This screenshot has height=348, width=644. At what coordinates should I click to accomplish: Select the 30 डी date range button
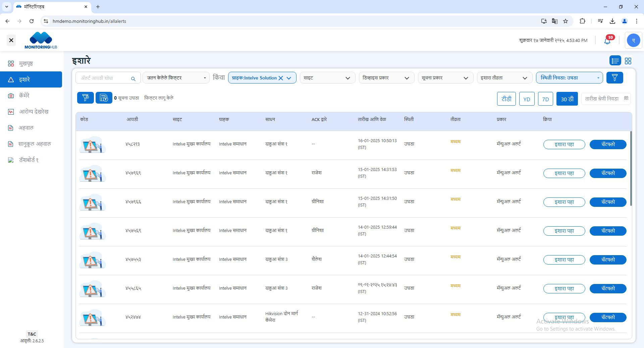point(567,99)
